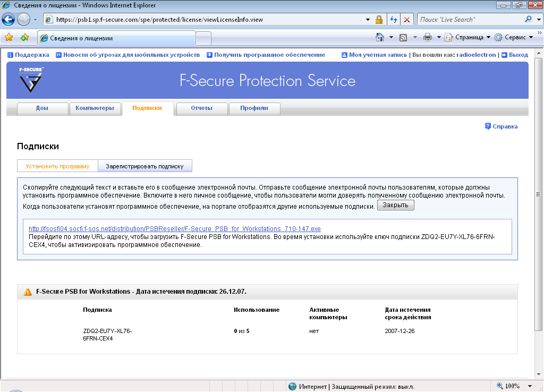Click the search magnifier icon
544x392 pixels.
click(529, 19)
